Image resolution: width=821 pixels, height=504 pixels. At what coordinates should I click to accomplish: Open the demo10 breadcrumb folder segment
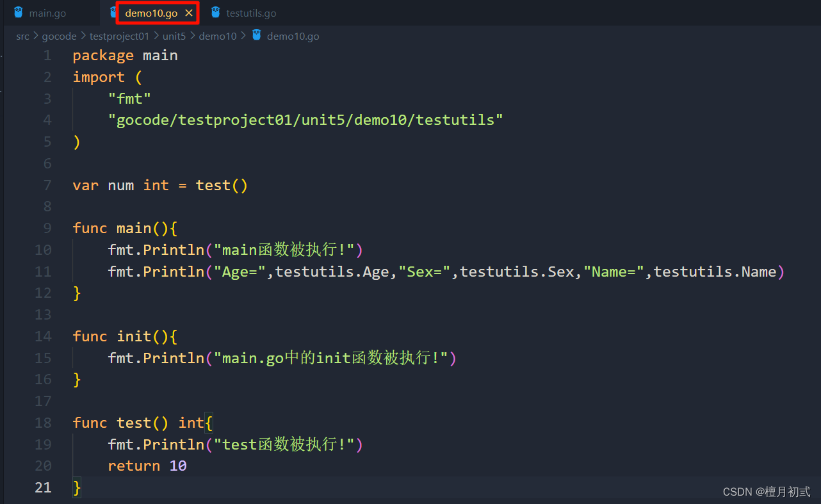[x=218, y=37]
